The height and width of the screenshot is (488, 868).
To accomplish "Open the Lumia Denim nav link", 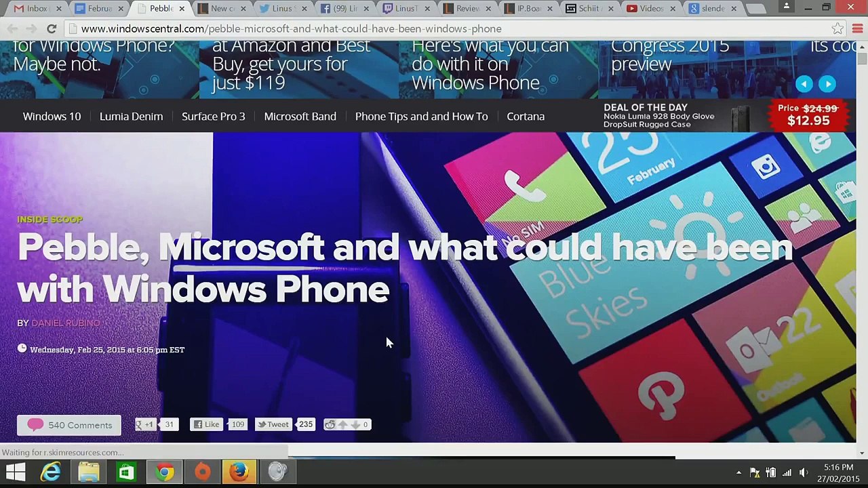I will coord(131,117).
